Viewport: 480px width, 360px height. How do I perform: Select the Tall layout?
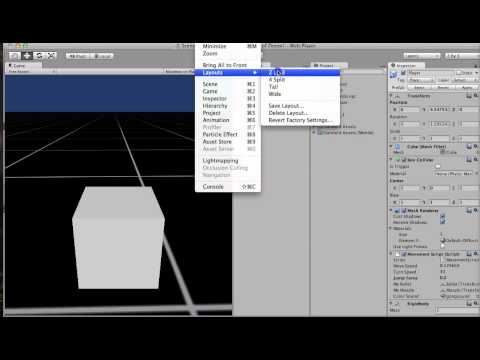(300, 87)
